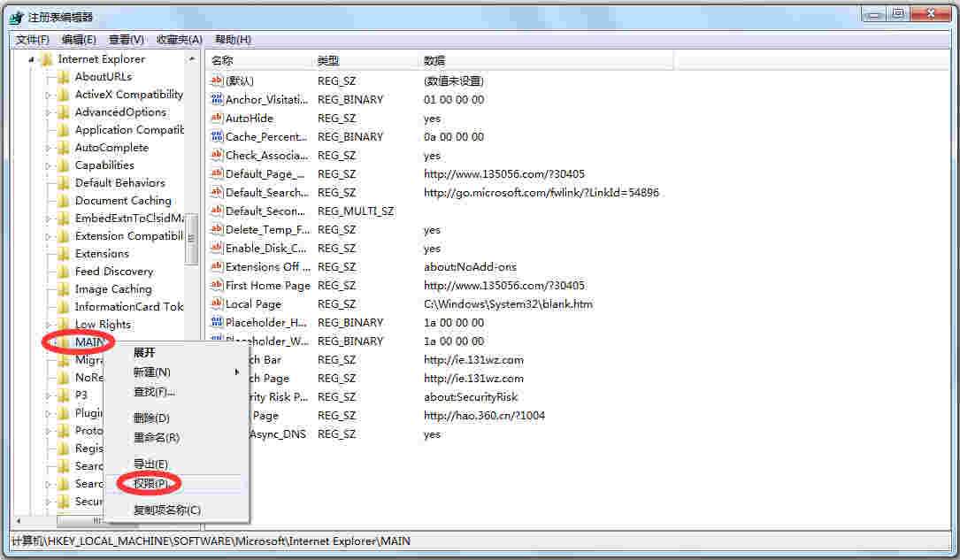Click the Registry Editor icon in title bar

pos(17,17)
